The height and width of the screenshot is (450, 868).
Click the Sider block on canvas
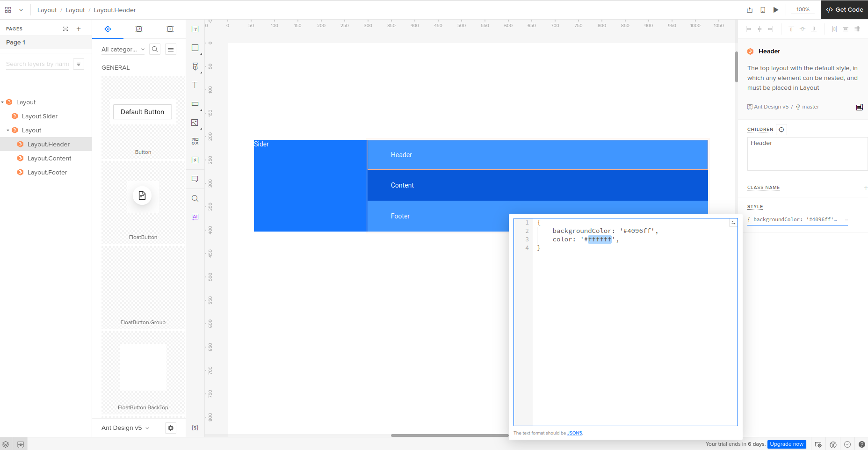tap(311, 186)
